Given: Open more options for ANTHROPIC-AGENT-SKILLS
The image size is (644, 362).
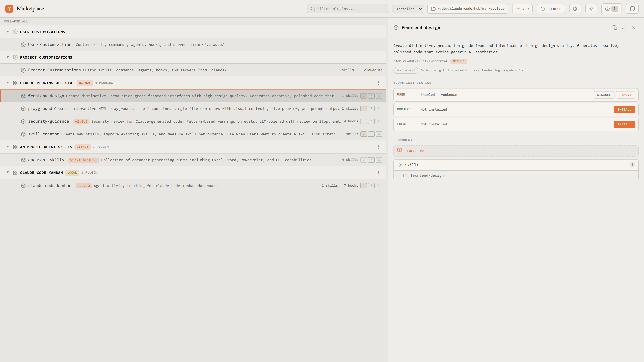Looking at the screenshot, I should pos(379,147).
